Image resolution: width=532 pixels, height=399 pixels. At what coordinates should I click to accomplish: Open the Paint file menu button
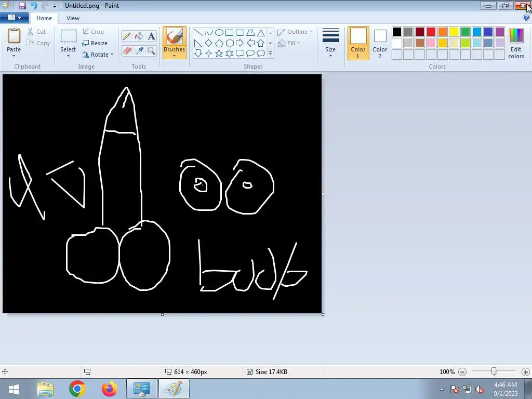(14, 18)
